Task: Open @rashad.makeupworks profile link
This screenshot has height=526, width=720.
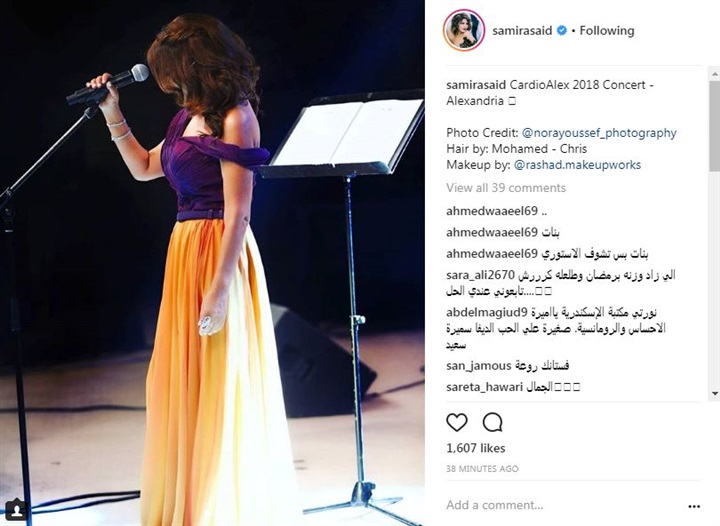Action: coord(577,165)
